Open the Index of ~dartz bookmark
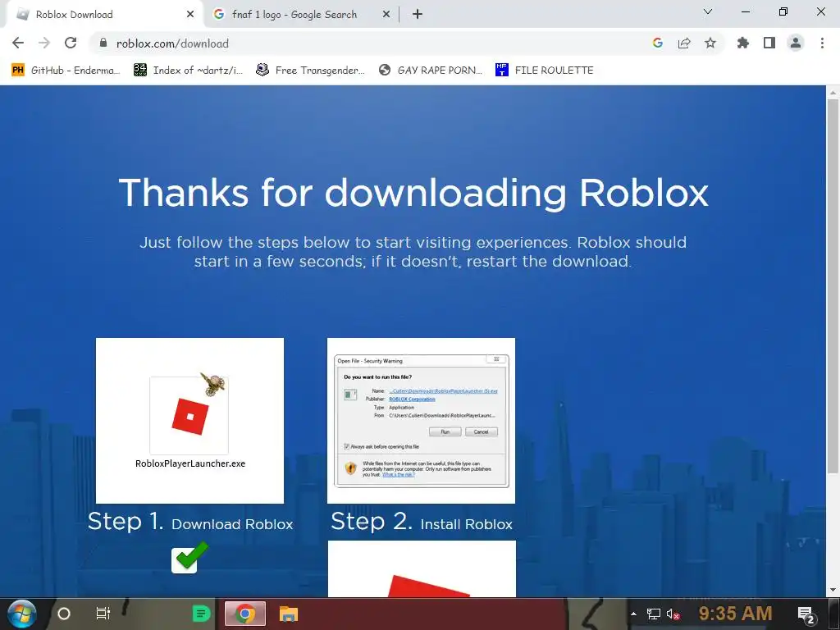Screen dimensions: 840x630 [189, 71]
